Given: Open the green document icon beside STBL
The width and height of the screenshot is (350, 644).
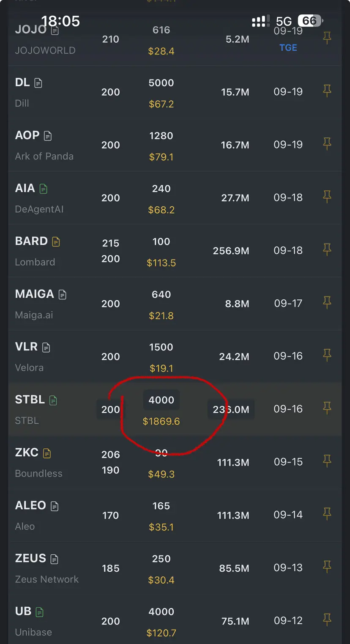Looking at the screenshot, I should tap(53, 400).
